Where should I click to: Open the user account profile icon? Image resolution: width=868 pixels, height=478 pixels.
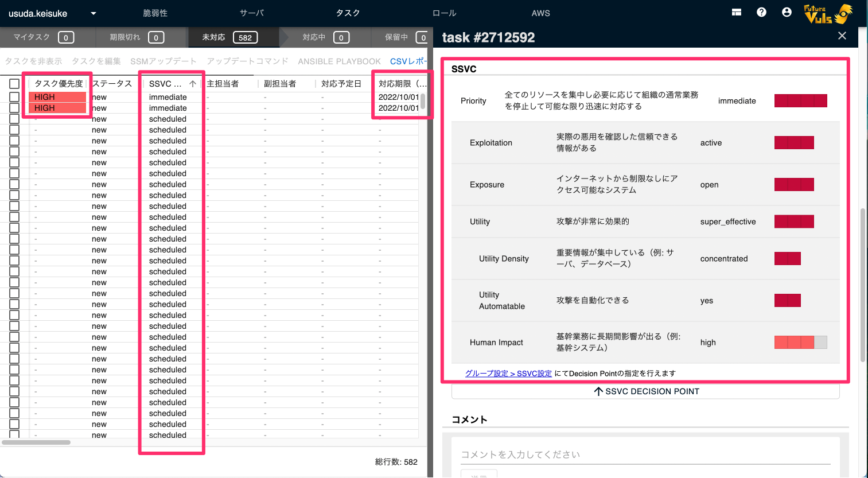click(787, 11)
